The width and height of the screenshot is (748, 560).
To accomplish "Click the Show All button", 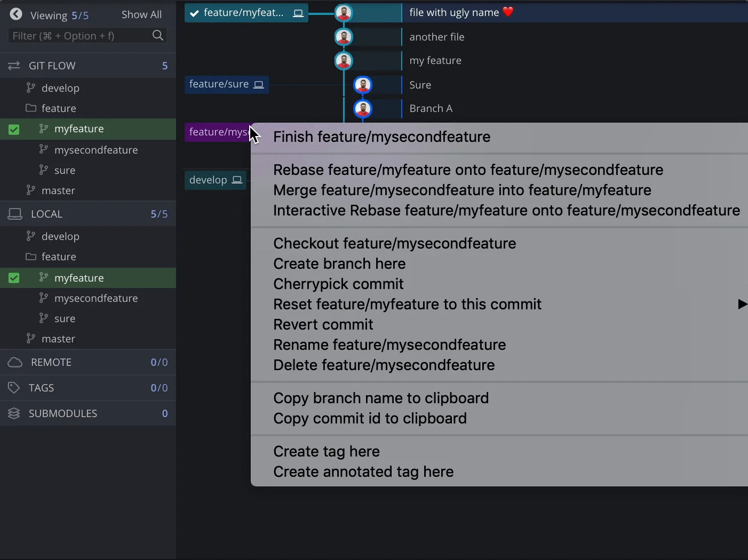I will pos(141,14).
